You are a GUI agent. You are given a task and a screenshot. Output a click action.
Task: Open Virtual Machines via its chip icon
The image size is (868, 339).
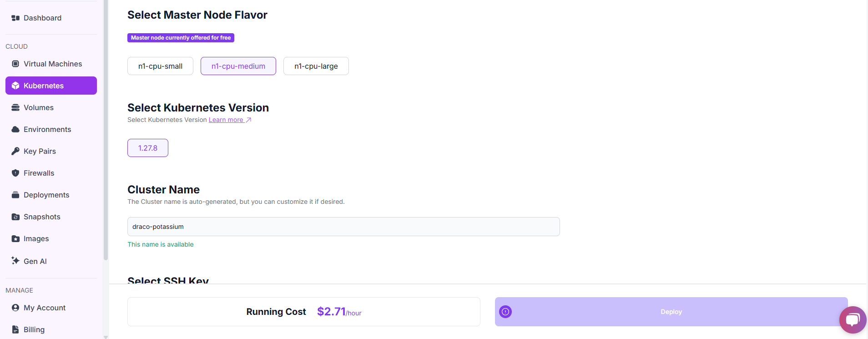15,64
